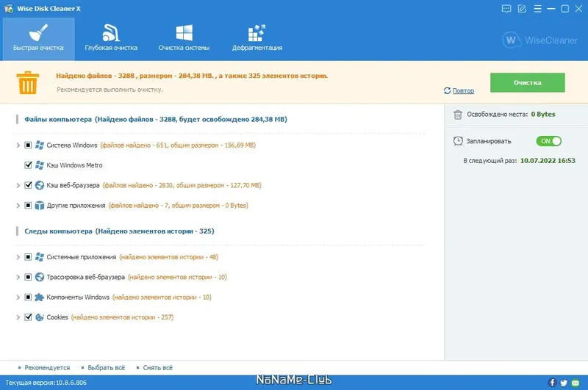The image size is (588, 390).
Task: Toggle the Трассировка веб-браузера checkbox
Action: [x=28, y=277]
